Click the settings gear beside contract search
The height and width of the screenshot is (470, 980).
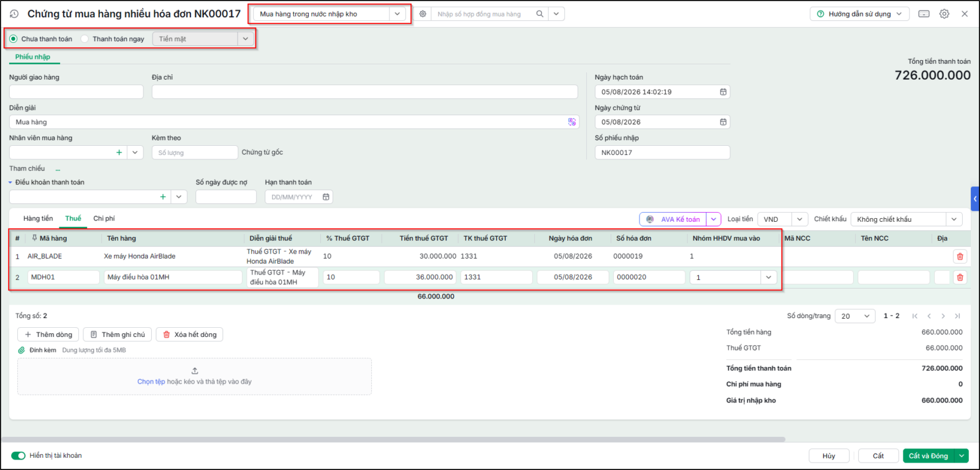(x=423, y=13)
